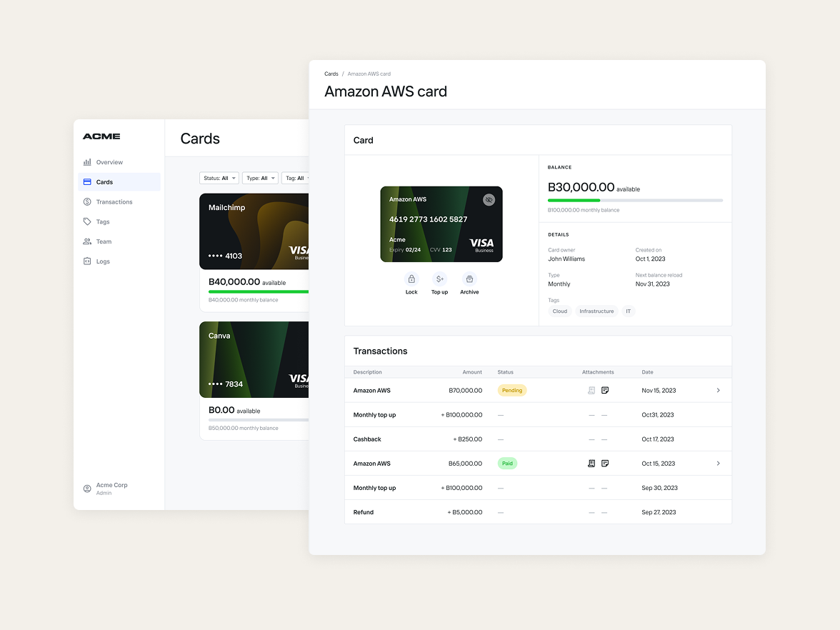Select Cards in the sidebar menu
This screenshot has height=630, width=840.
point(119,182)
